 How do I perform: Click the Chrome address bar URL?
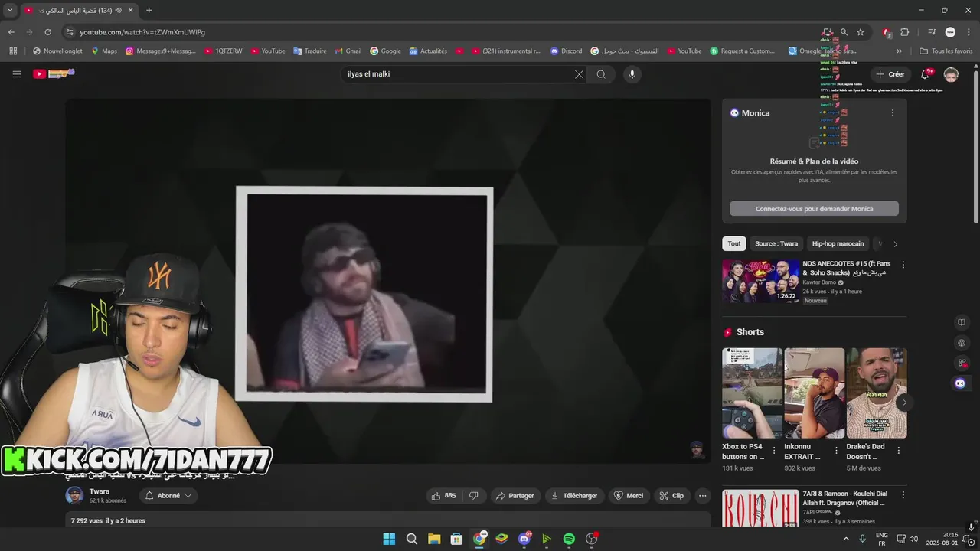[x=142, y=32]
